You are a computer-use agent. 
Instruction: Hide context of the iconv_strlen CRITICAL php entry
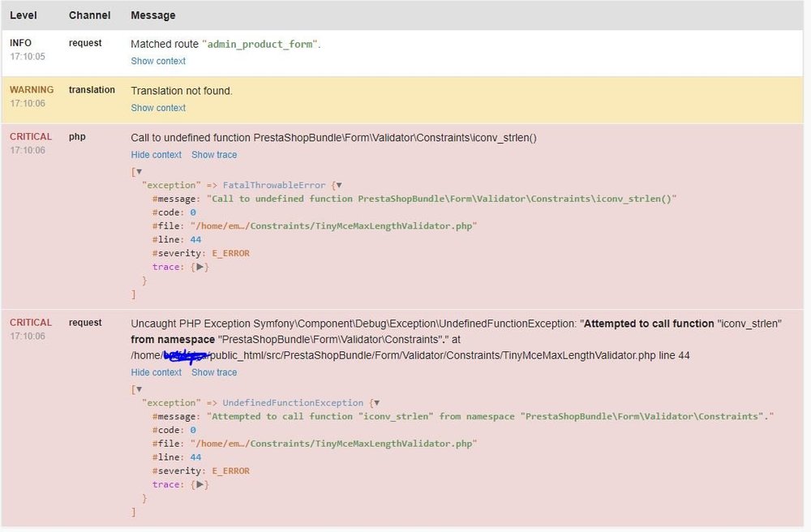pos(157,154)
